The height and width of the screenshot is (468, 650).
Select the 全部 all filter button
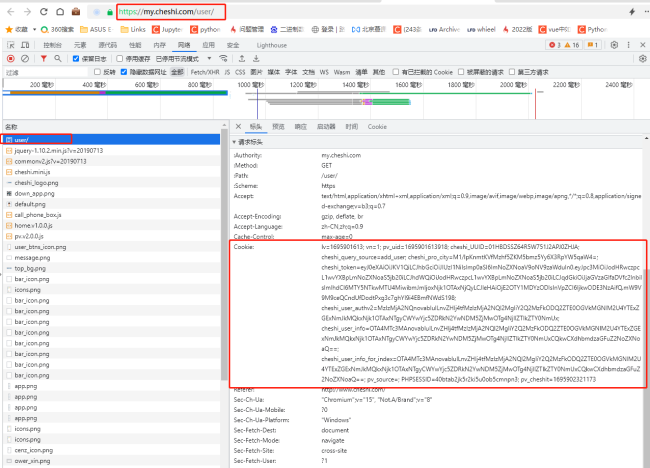(177, 72)
